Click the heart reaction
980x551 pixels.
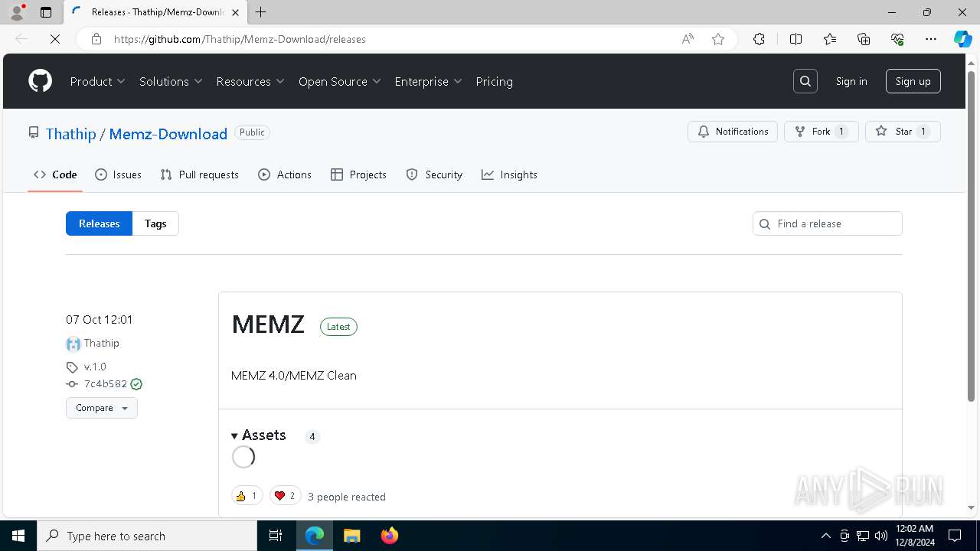(285, 496)
